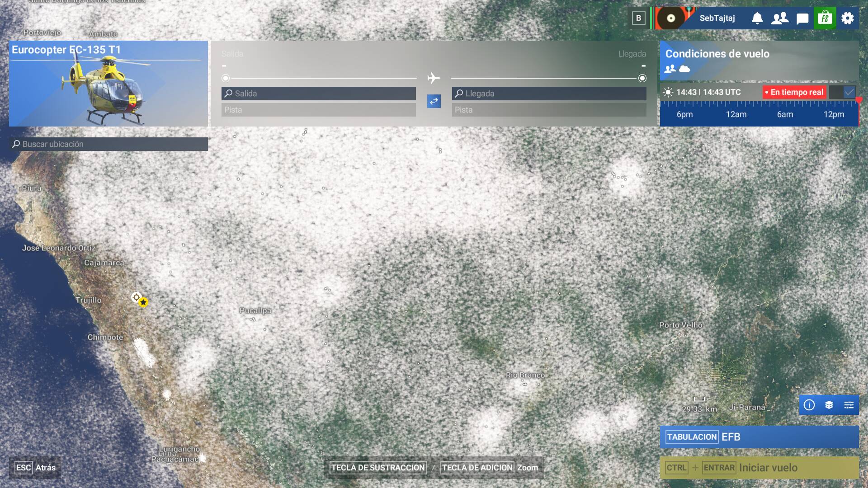The width and height of the screenshot is (868, 488).
Task: Open the EFB tab
Action: (x=759, y=437)
